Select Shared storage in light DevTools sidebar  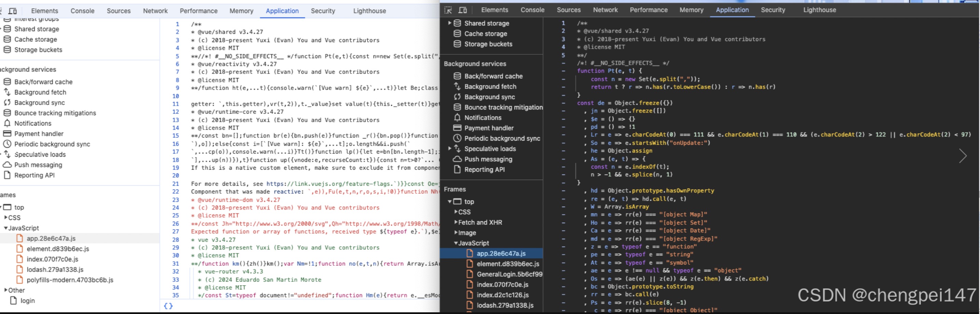[37, 29]
